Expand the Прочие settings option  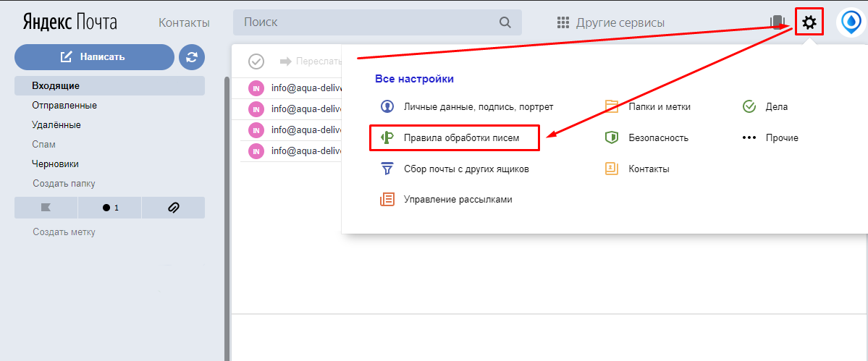click(782, 137)
